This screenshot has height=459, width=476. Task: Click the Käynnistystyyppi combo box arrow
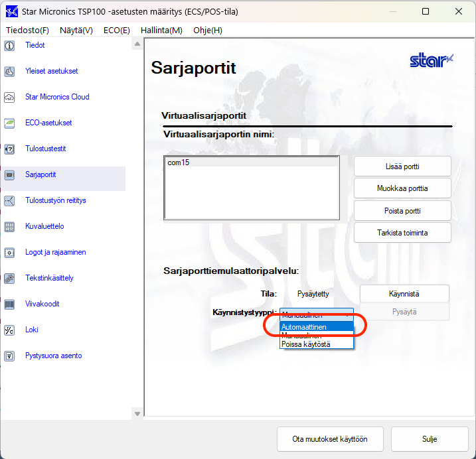[348, 315]
